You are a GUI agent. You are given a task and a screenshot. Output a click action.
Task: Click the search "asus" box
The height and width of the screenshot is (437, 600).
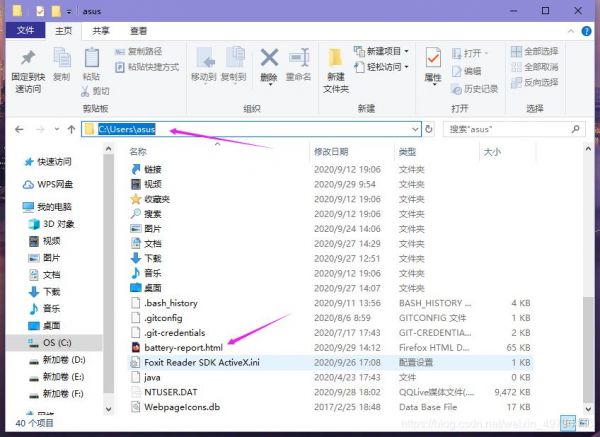pos(514,129)
